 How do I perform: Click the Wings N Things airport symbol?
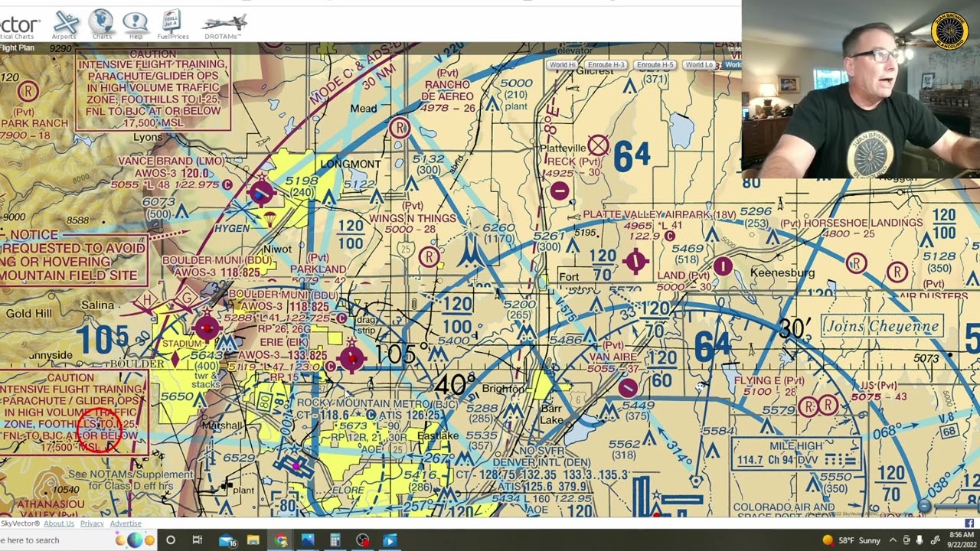(x=429, y=256)
